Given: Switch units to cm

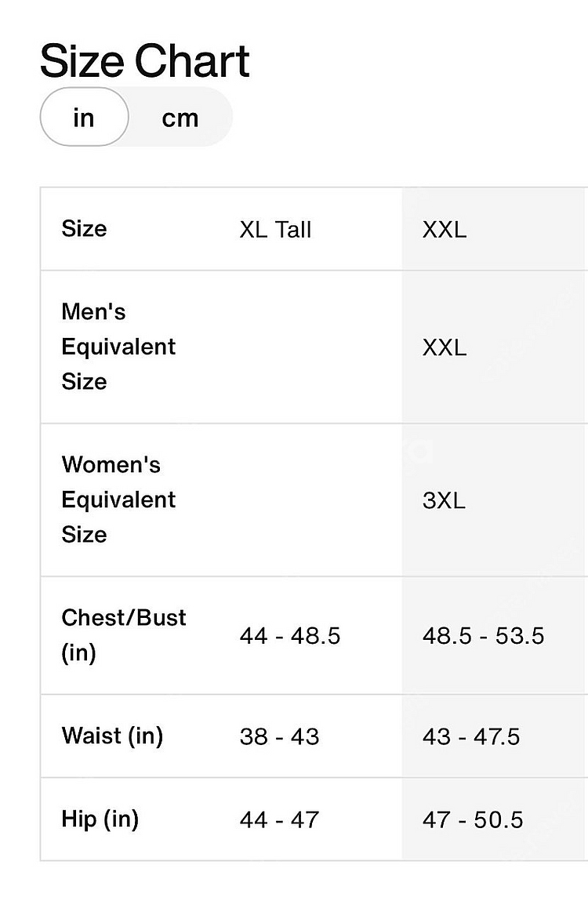Looking at the screenshot, I should 180,118.
